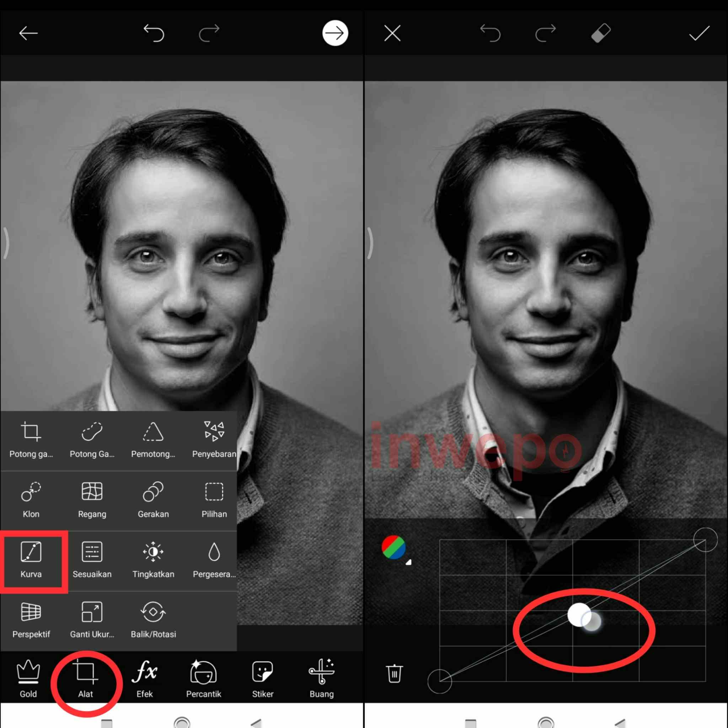This screenshot has width=728, height=728.
Task: Undo last edit in left editor
Action: [154, 33]
